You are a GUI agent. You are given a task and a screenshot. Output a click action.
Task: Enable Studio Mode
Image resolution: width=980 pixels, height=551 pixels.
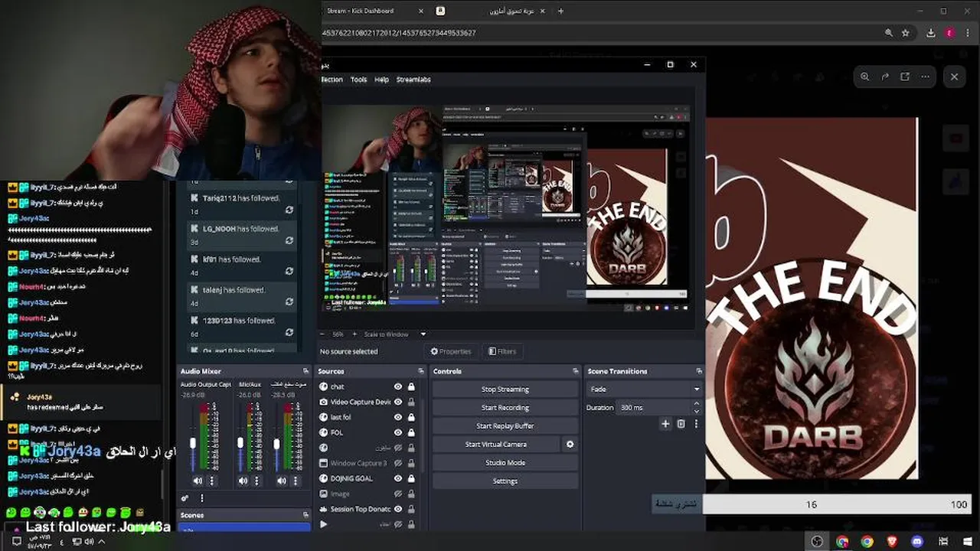[505, 462]
